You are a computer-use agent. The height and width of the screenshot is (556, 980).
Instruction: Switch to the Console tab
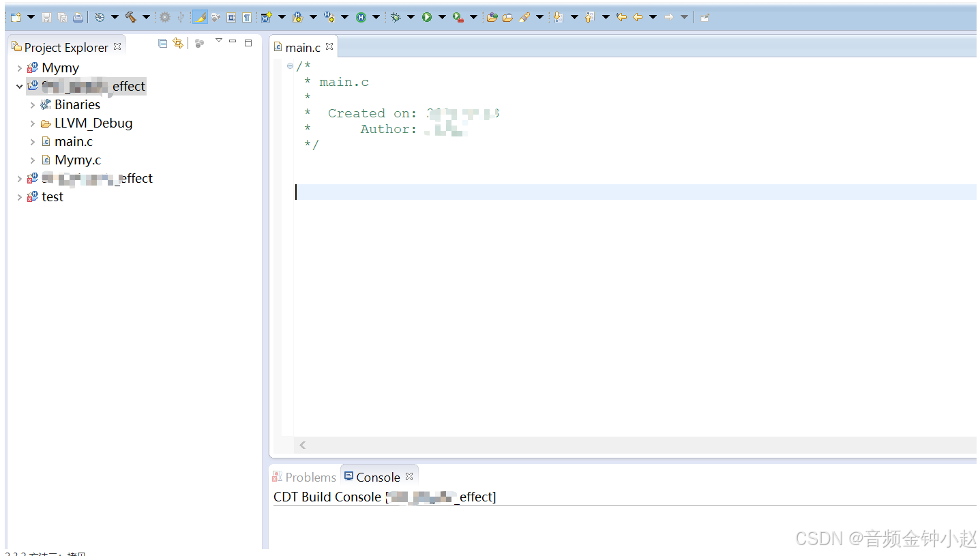coord(378,477)
